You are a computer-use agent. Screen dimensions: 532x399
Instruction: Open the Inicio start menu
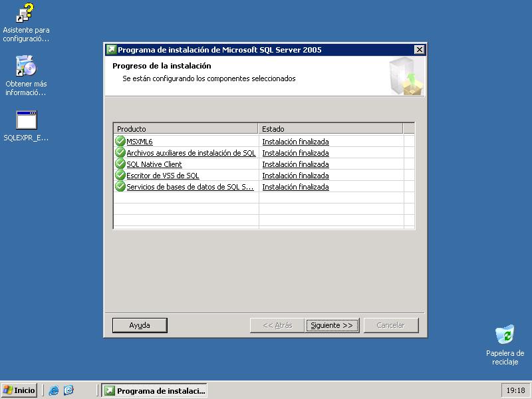[x=19, y=390]
